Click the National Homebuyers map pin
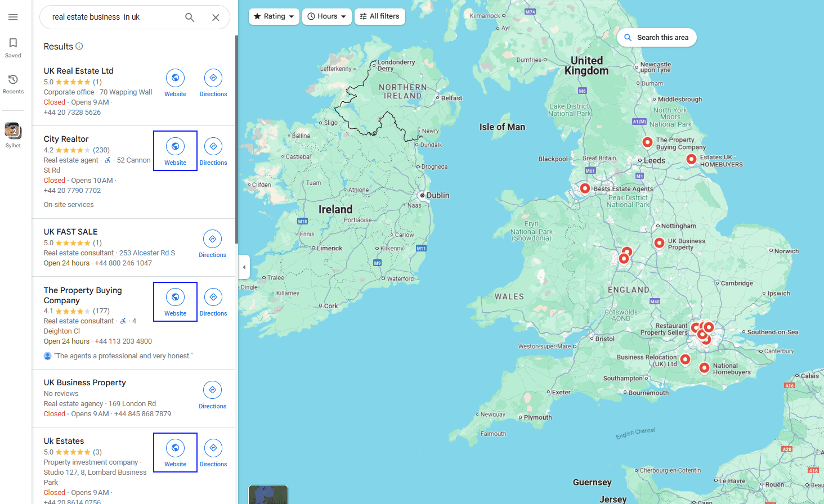 pyautogui.click(x=704, y=367)
